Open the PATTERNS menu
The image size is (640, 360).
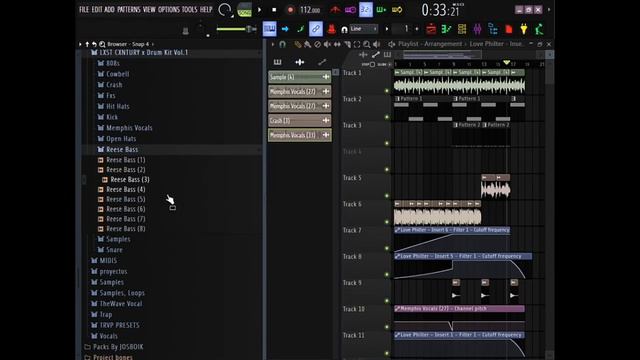pos(129,9)
